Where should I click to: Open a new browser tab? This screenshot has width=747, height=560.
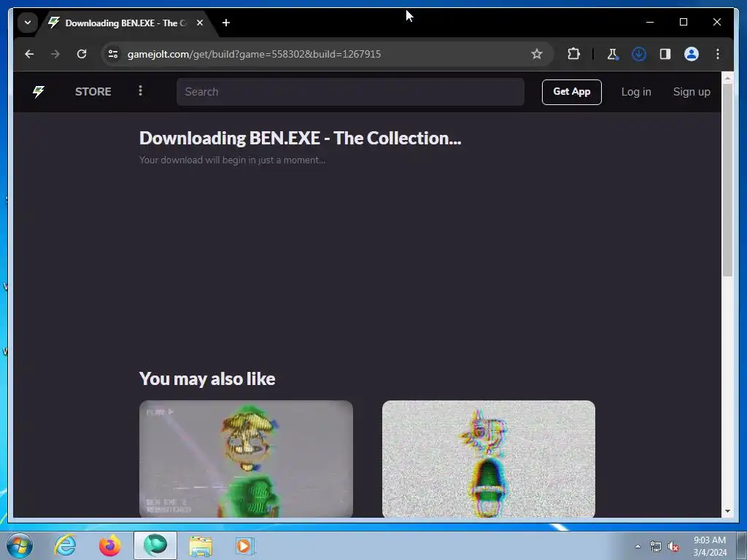[x=226, y=23]
